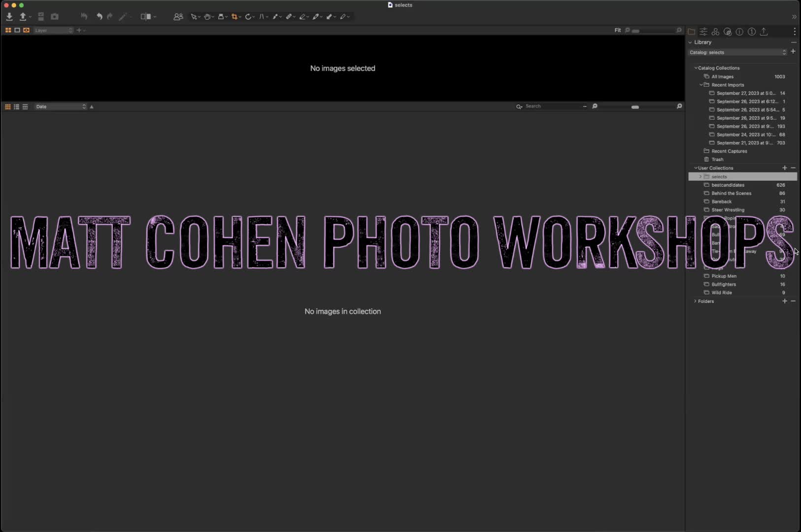Switch browser to grid view

(x=8, y=106)
